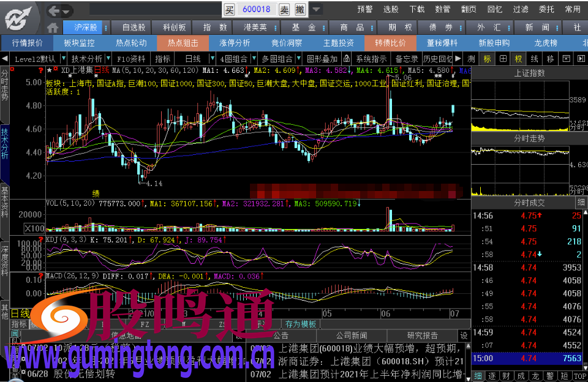Switch to the 板块监控 tab

coord(79,43)
